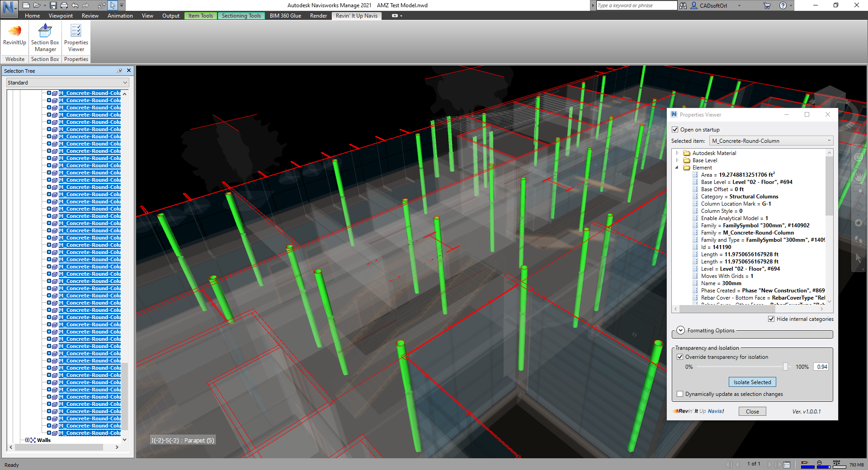Click the View ribbon tab
868x470 pixels.
click(x=147, y=16)
